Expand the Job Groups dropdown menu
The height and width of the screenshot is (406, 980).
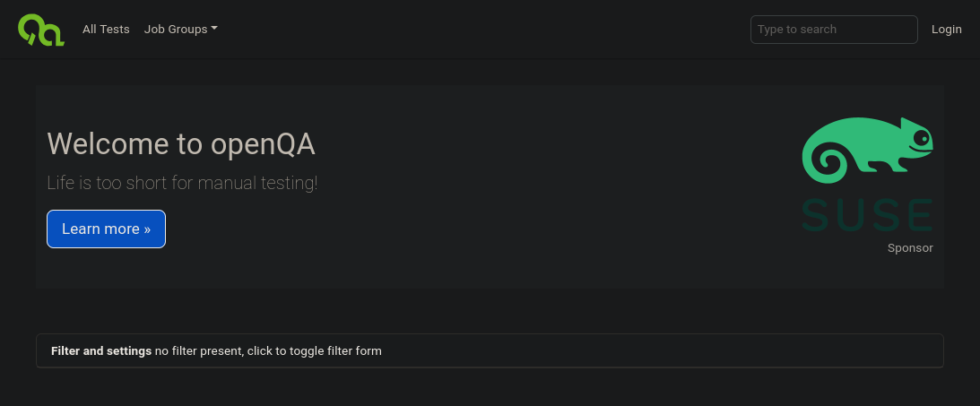coord(180,29)
